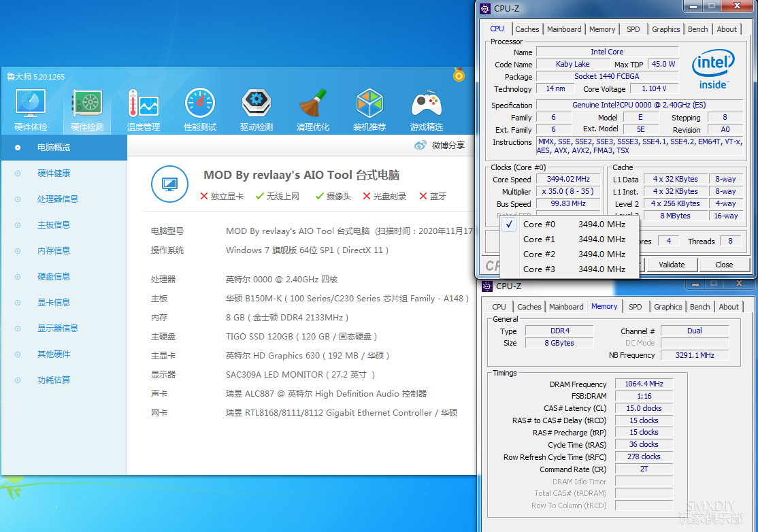Switch to Memory tab in top CPU-Z
The height and width of the screenshot is (532, 758).
click(x=602, y=29)
